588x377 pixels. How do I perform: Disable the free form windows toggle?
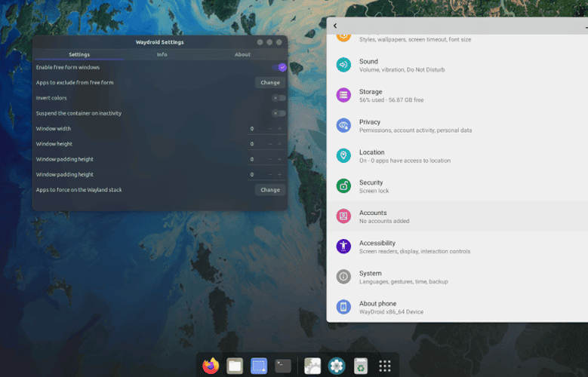coord(279,67)
